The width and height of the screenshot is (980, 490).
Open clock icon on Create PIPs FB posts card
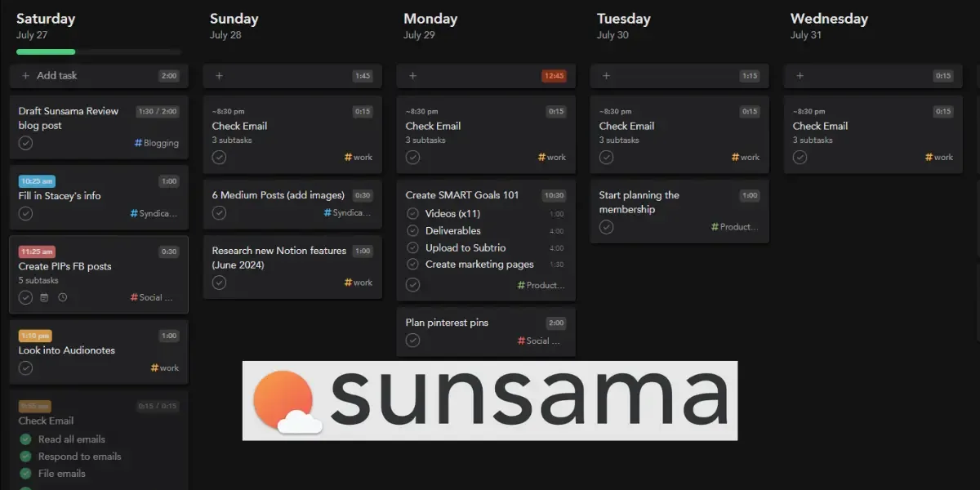[x=63, y=298]
